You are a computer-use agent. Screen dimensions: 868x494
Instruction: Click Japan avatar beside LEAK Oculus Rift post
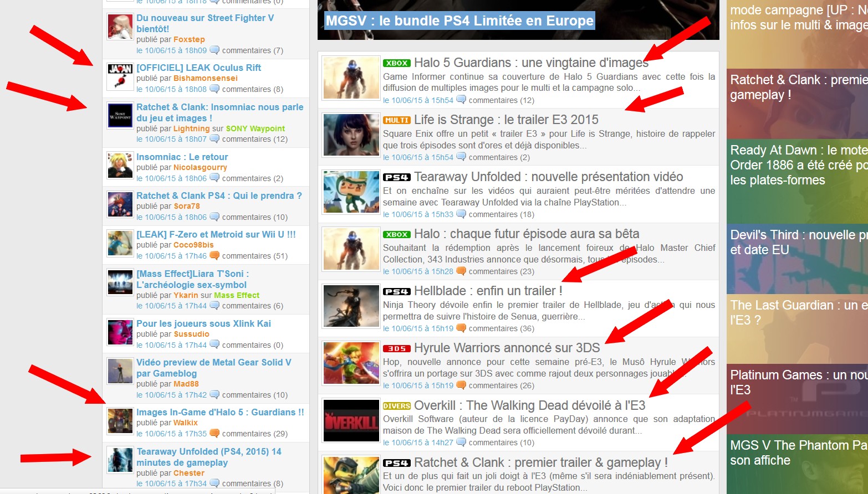(120, 76)
